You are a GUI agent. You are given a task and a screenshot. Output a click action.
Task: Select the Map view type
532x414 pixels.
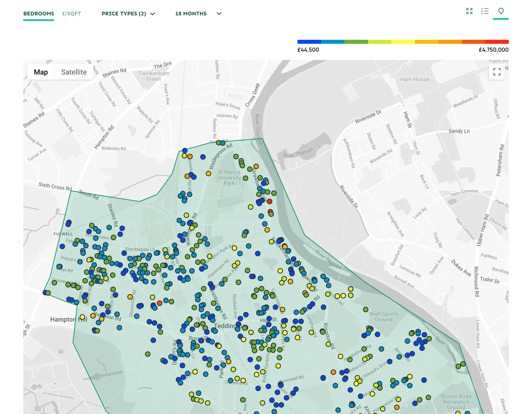(x=41, y=72)
